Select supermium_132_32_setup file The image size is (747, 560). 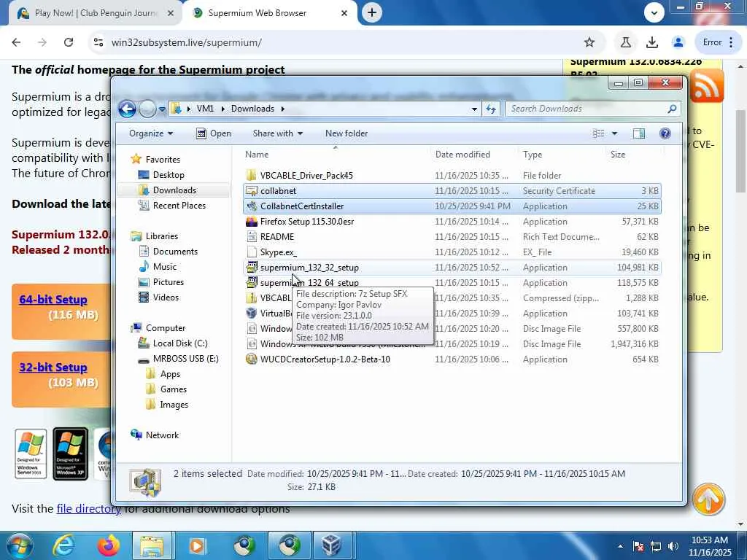tap(452, 267)
